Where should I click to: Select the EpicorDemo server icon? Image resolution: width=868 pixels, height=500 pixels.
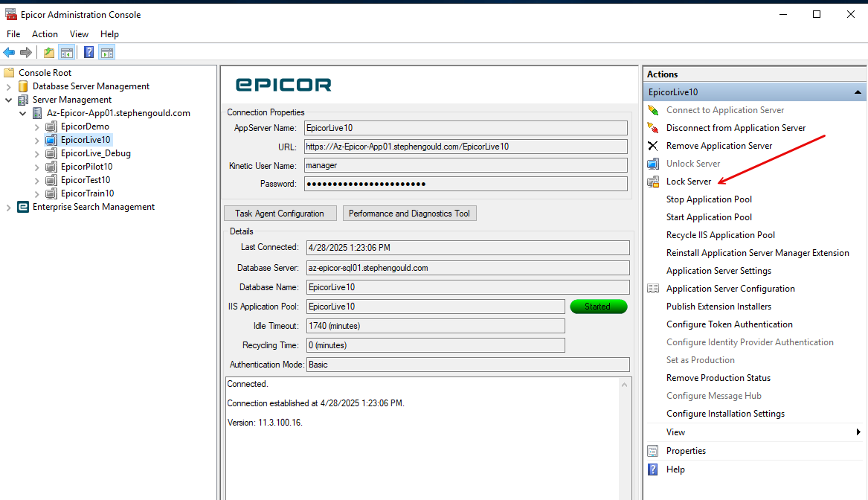(51, 126)
